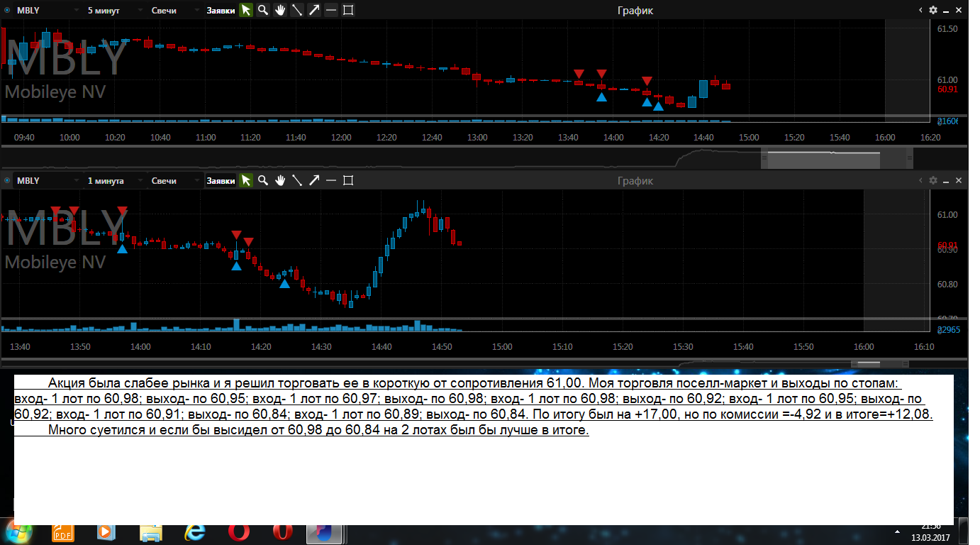This screenshot has height=545, width=980.
Task: Open the '5 минут' timeframe dropdown
Action: click(x=113, y=10)
